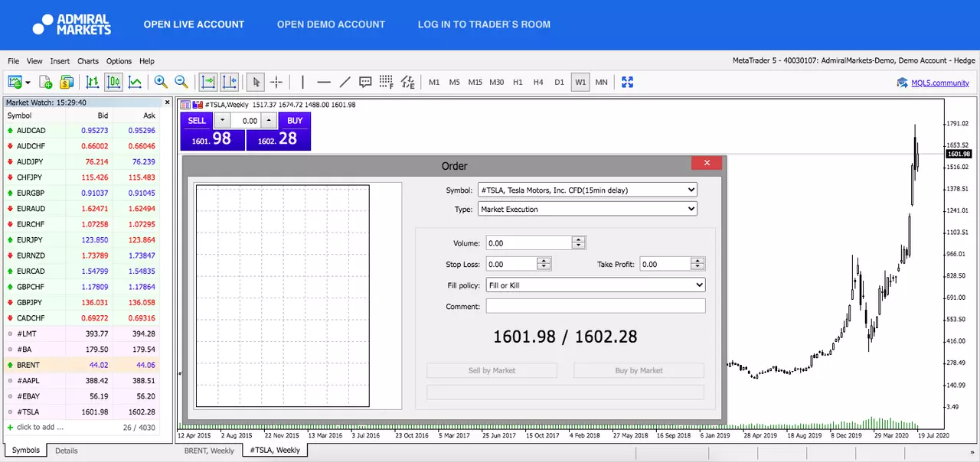980x462 pixels.
Task: Toggle auto scroll chart to end
Action: (207, 82)
